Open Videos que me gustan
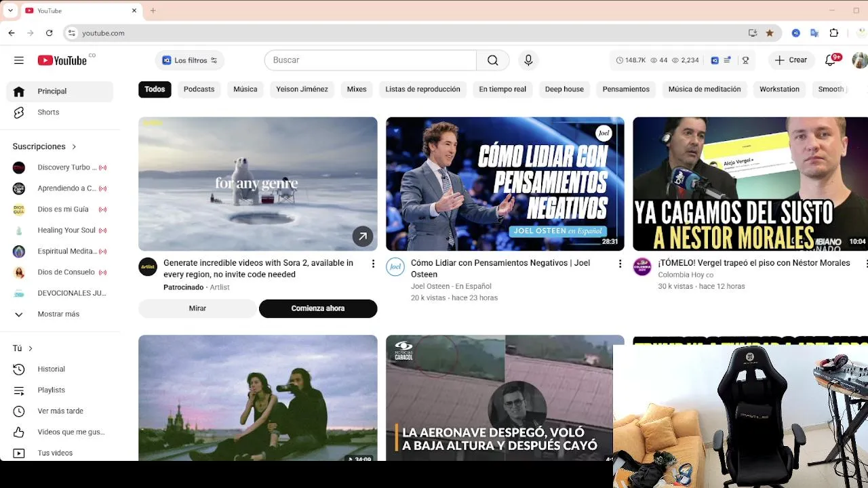The height and width of the screenshot is (488, 868). pos(60,432)
